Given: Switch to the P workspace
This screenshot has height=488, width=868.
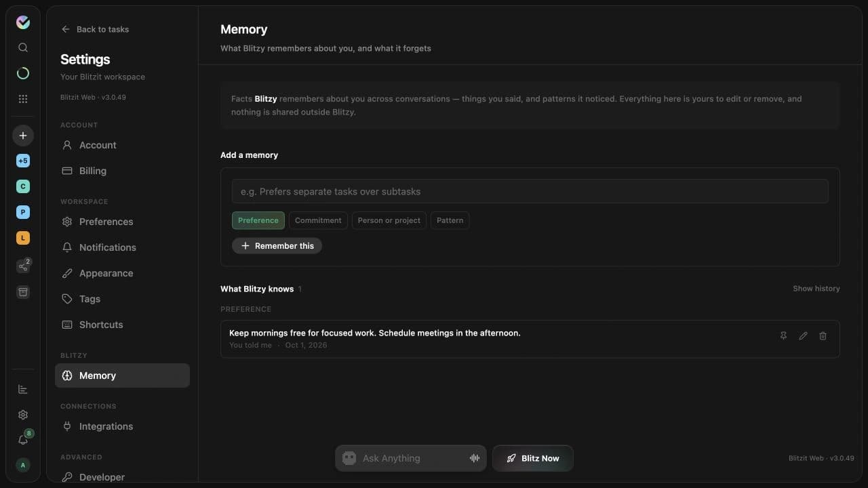Looking at the screenshot, I should click(23, 212).
